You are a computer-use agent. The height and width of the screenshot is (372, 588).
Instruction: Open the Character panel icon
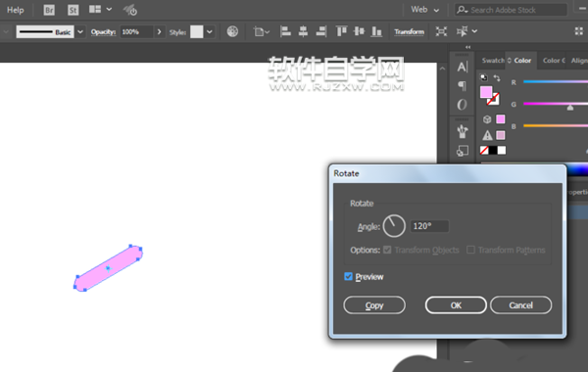pos(463,67)
